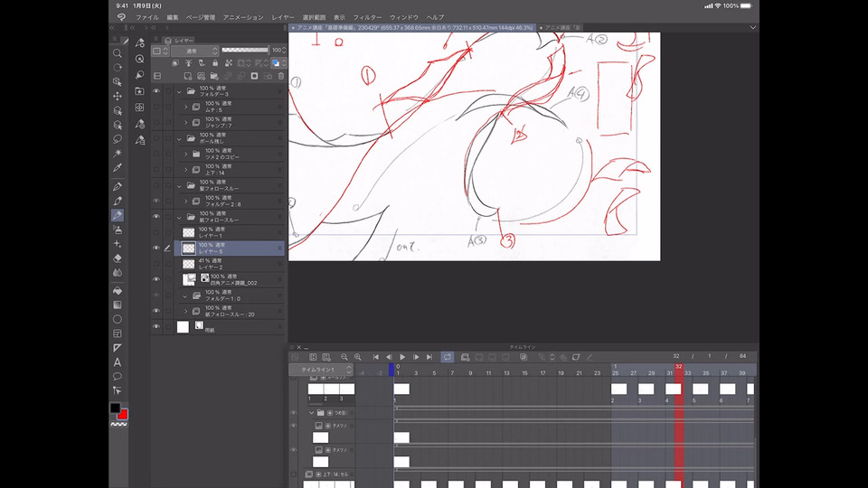Select the Lasso selection tool
This screenshot has width=868, height=488.
tap(118, 139)
